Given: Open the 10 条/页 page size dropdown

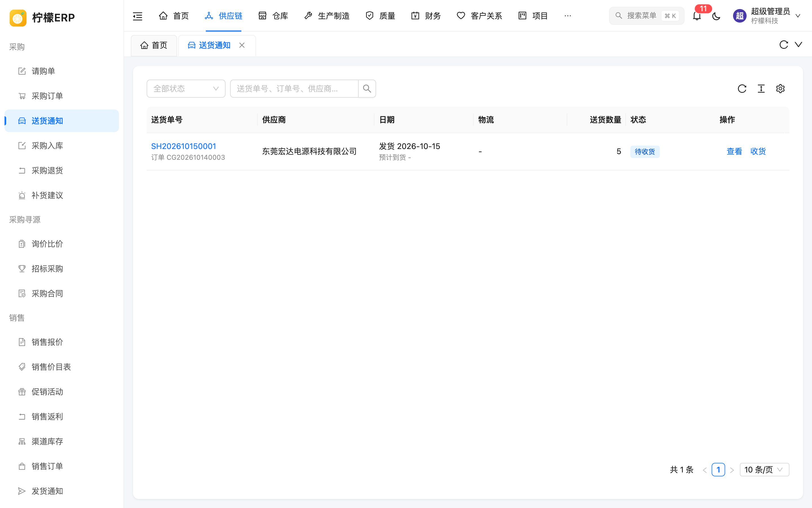Looking at the screenshot, I should (764, 469).
